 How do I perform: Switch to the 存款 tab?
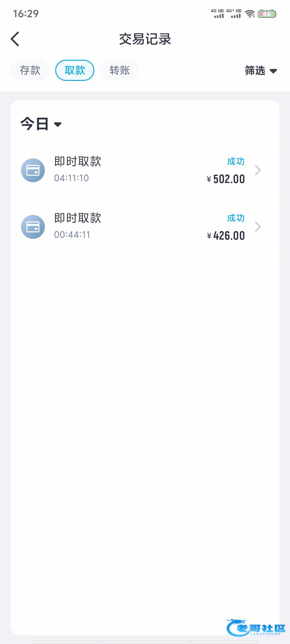click(30, 70)
